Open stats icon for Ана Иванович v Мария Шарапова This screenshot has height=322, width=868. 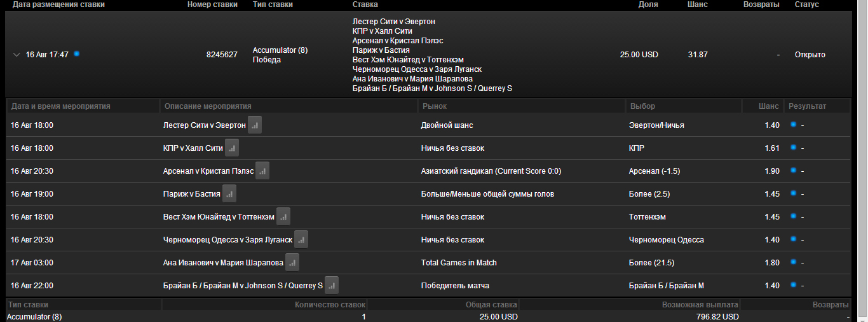(x=292, y=263)
